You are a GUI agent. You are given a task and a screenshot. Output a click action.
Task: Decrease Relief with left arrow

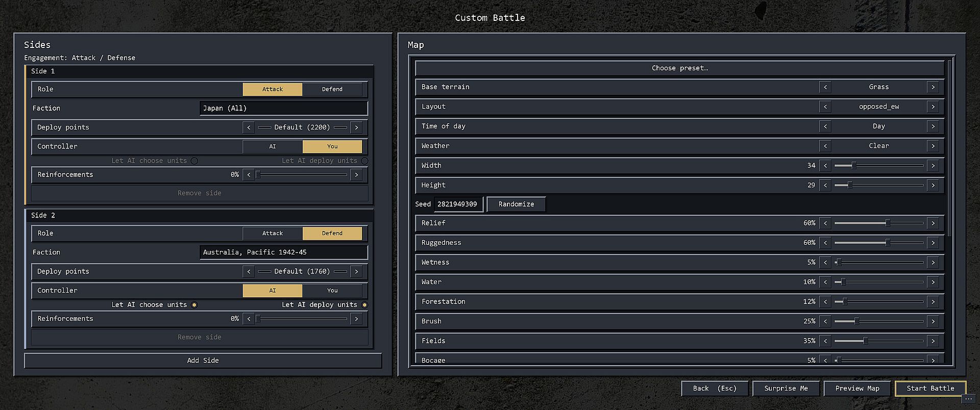pos(825,223)
